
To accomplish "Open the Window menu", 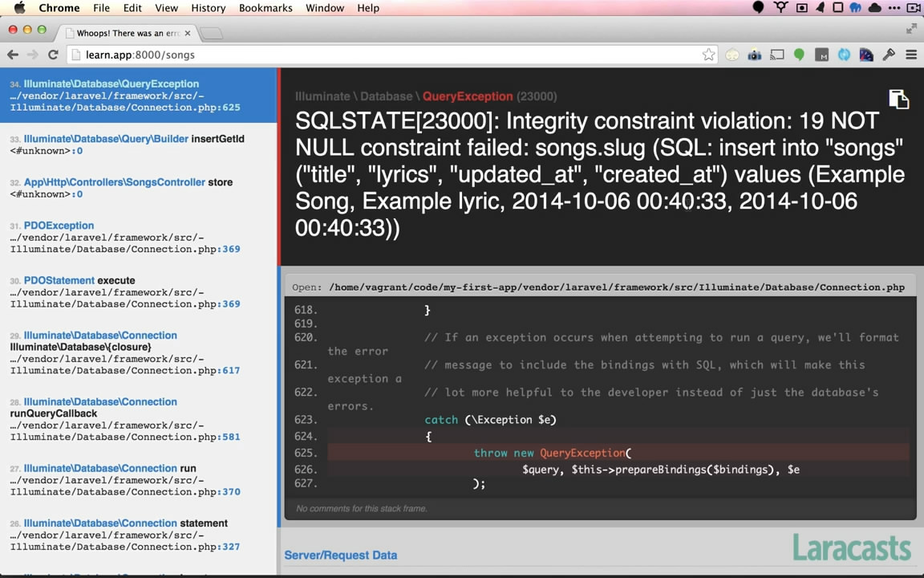I will pyautogui.click(x=325, y=8).
